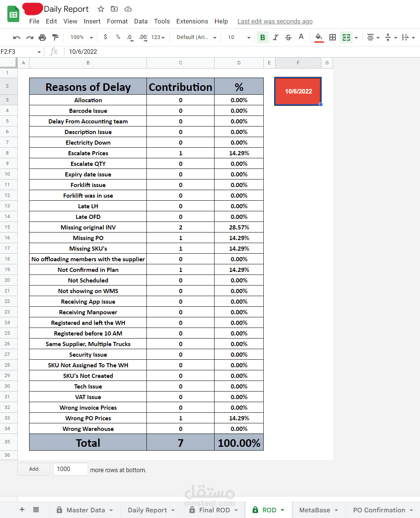Viewport: 420px width, 518px height.
Task: Toggle merge cells button
Action: (x=346, y=37)
